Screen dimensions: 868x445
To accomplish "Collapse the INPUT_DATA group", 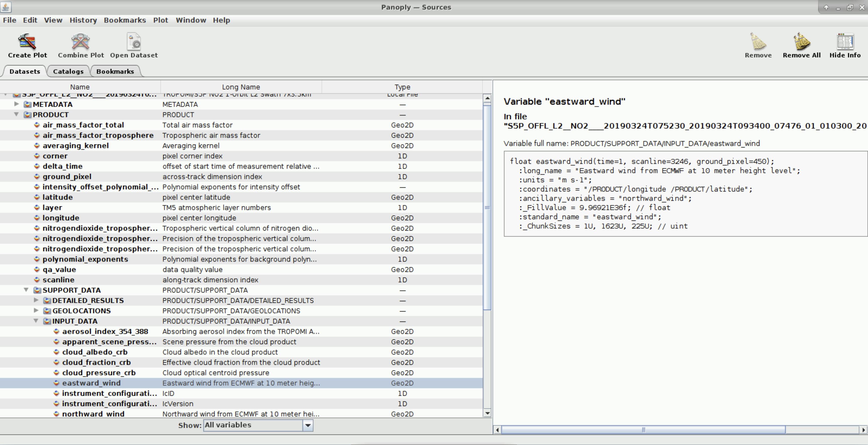I will 36,321.
